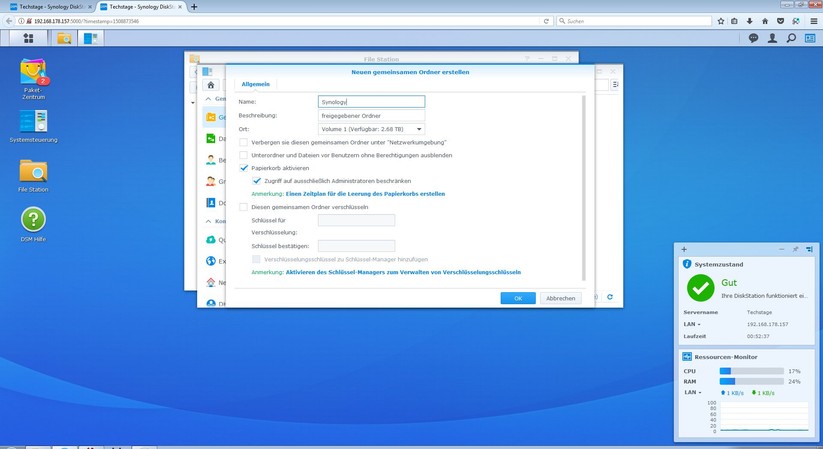Image resolution: width=823 pixels, height=449 pixels.
Task: Click the search magnifier icon in DSM taskbar
Action: pyautogui.click(x=791, y=38)
